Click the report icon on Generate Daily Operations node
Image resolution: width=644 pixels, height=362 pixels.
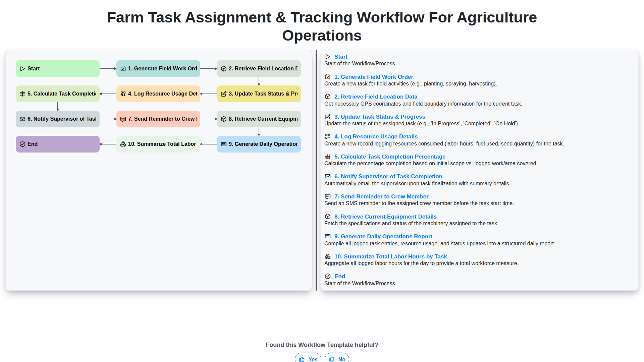click(x=224, y=144)
